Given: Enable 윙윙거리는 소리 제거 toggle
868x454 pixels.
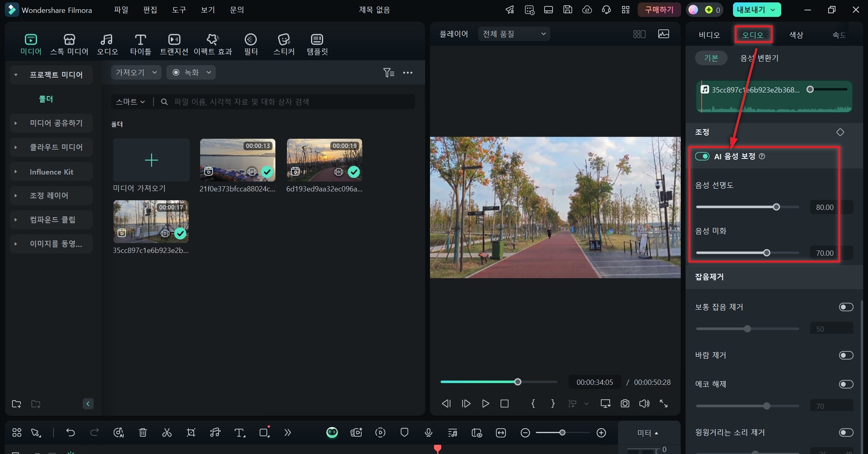Looking at the screenshot, I should tap(846, 433).
